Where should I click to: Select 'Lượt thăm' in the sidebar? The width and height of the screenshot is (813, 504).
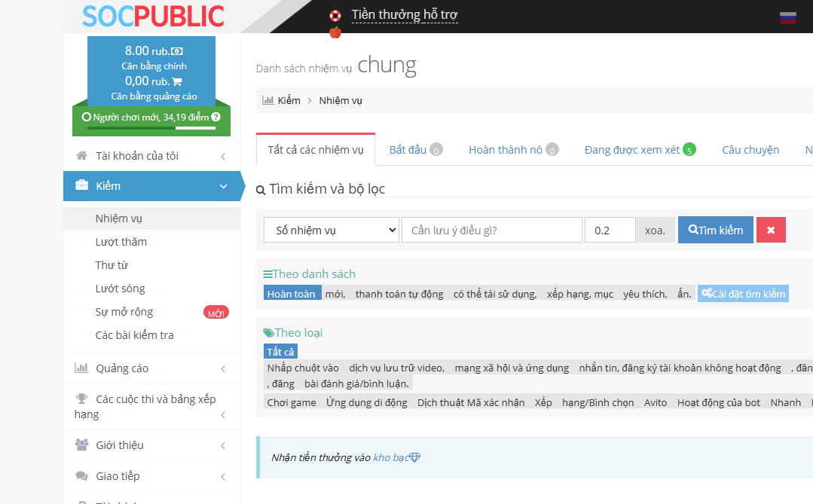click(x=121, y=242)
